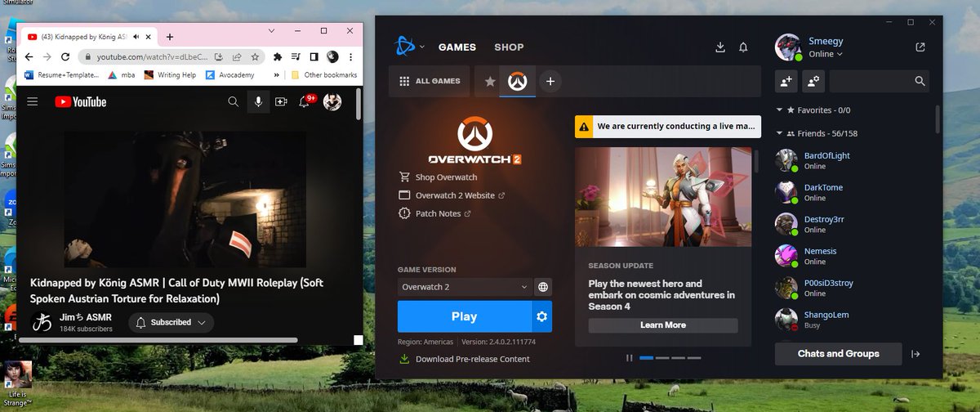Screen dimensions: 980x412
Task: Switch to the SHOP tab in Battle.net
Action: 509,47
